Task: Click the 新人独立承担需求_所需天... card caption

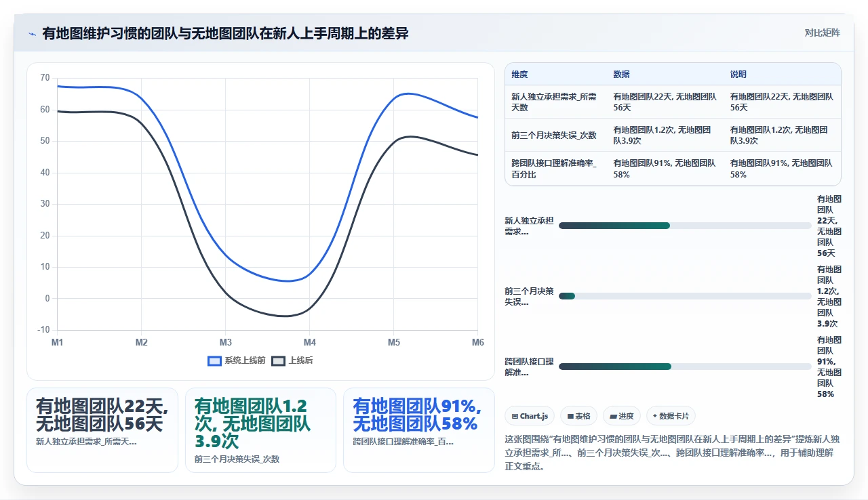Action: 86,442
